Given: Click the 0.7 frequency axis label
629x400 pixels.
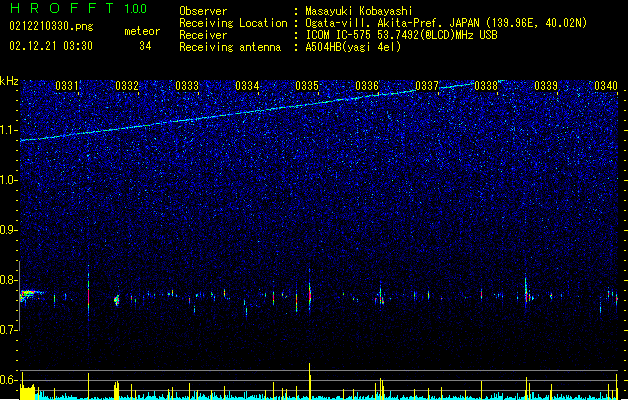Looking at the screenshot, I should tap(9, 330).
